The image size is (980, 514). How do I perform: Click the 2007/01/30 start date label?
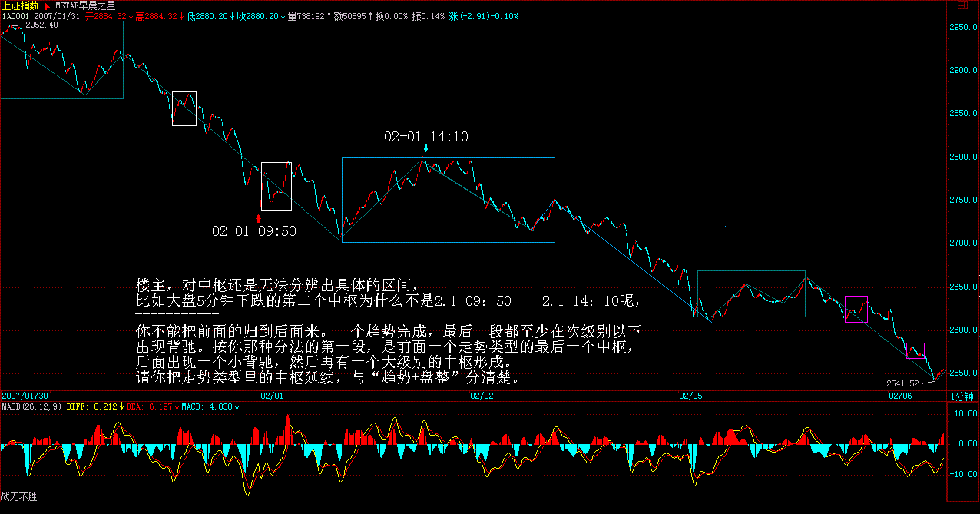tap(24, 396)
